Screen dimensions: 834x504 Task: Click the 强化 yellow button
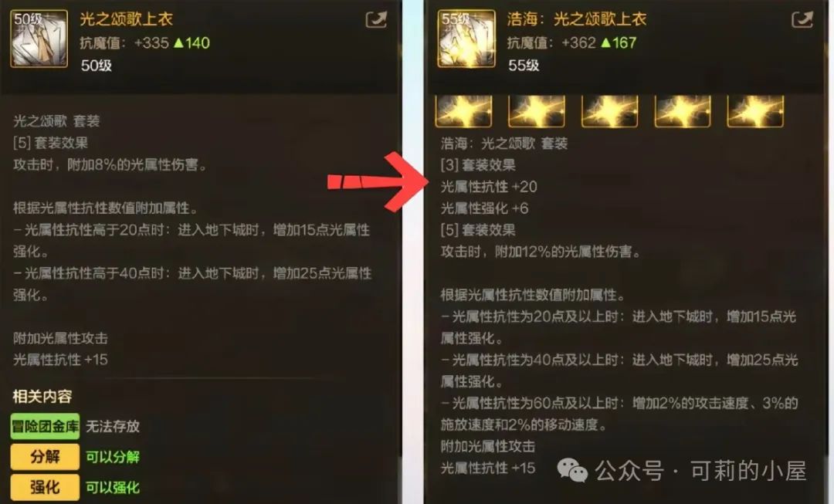click(x=46, y=487)
